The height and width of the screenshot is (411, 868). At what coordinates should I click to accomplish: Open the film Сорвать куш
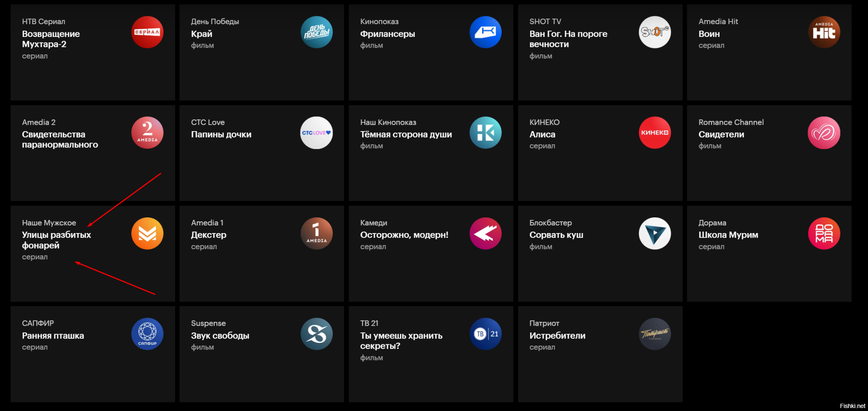(x=556, y=235)
